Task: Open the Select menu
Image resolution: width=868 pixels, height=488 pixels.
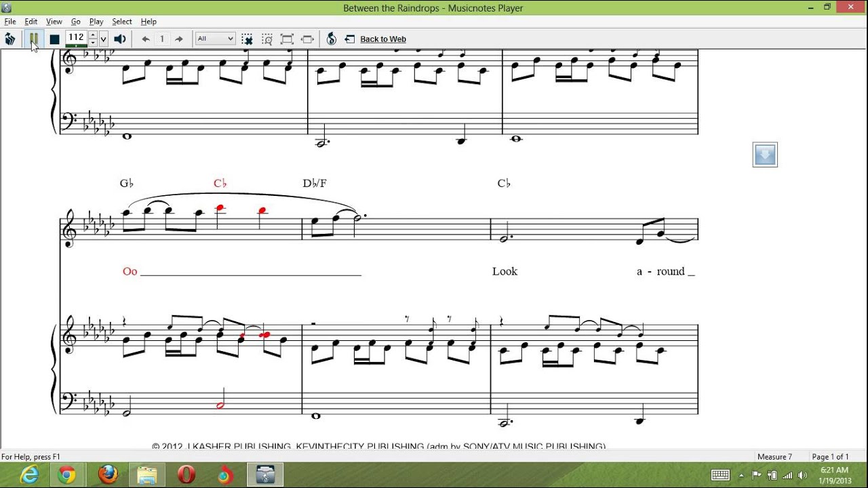Action: (122, 22)
